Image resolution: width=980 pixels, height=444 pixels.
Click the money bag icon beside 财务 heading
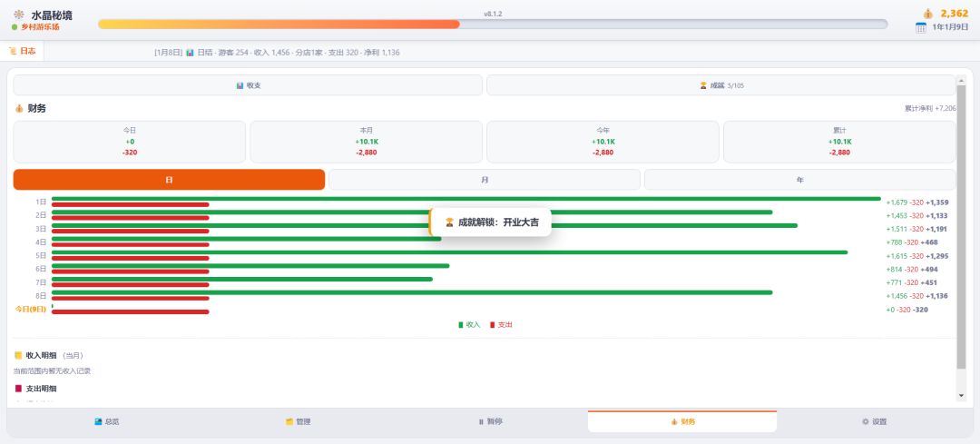19,109
